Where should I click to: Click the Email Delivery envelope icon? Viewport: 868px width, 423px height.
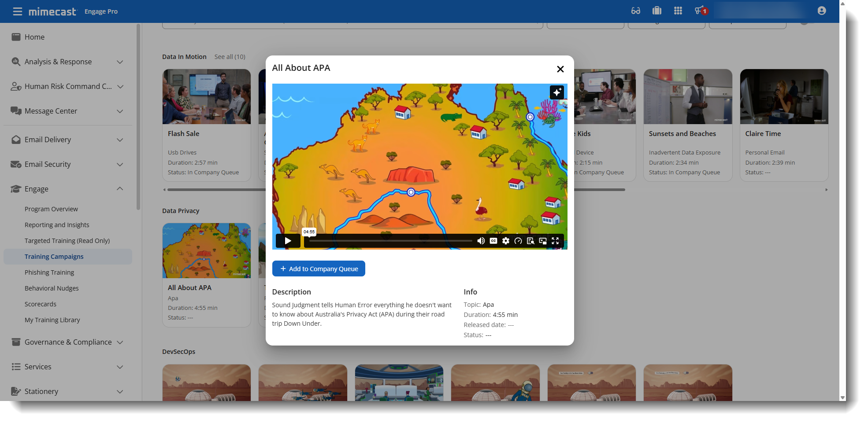pos(16,140)
